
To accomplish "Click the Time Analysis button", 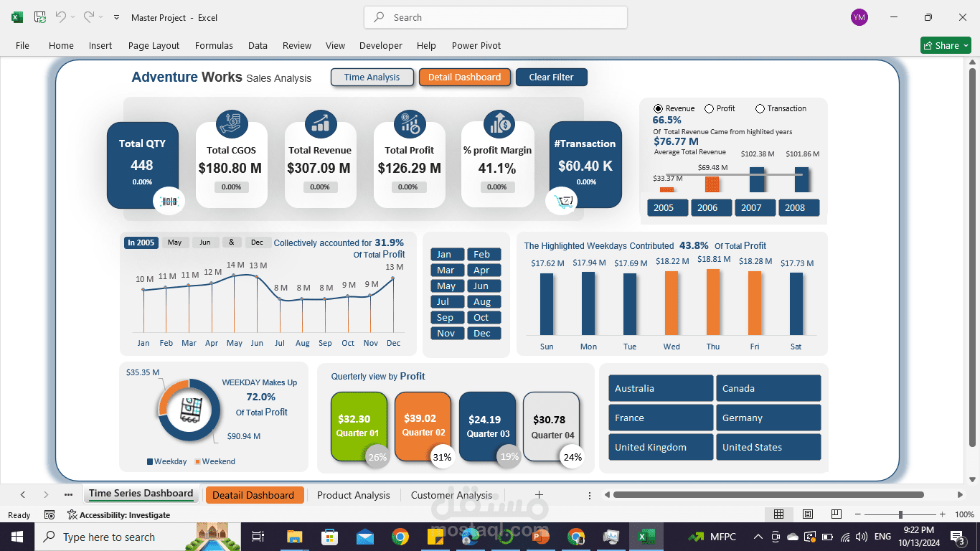I will tap(372, 77).
